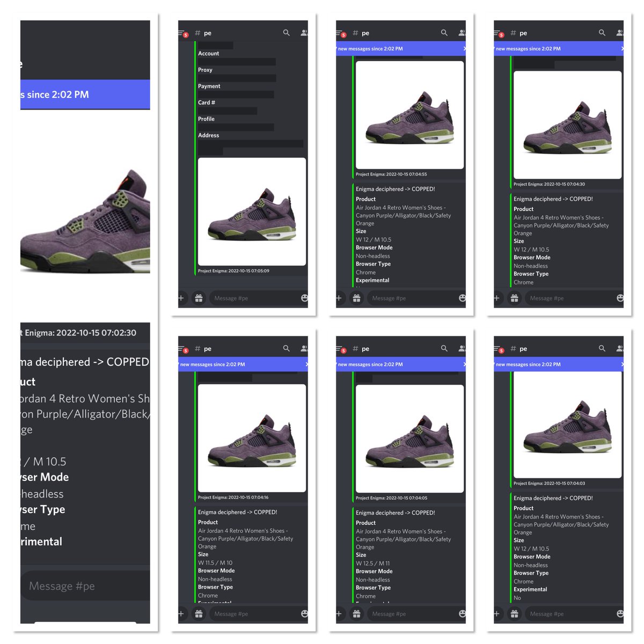Dismiss the new messages banner in the 07:04:55 screenshot
644x644 pixels.
coord(464,48)
